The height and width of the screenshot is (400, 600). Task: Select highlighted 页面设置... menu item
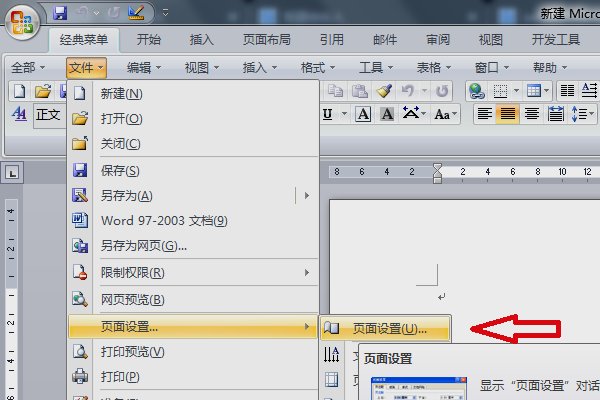[193, 327]
